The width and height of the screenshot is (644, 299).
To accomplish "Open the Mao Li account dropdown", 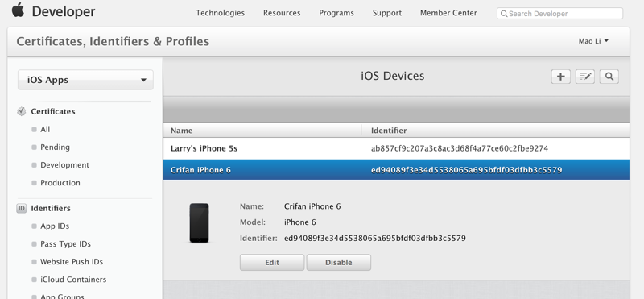I will 593,41.
